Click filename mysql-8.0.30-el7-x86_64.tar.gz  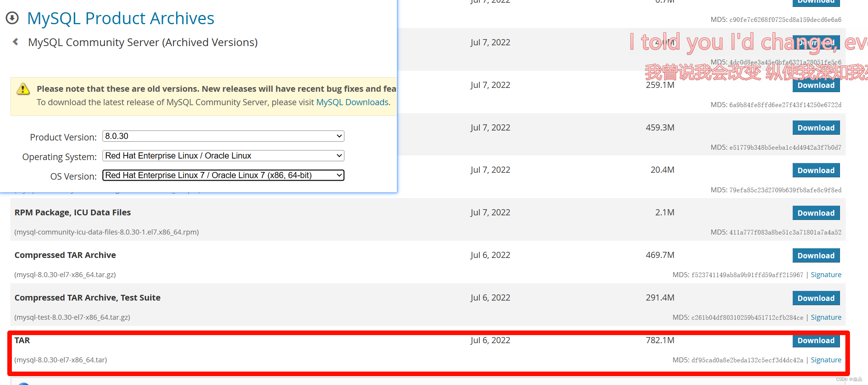[65, 275]
